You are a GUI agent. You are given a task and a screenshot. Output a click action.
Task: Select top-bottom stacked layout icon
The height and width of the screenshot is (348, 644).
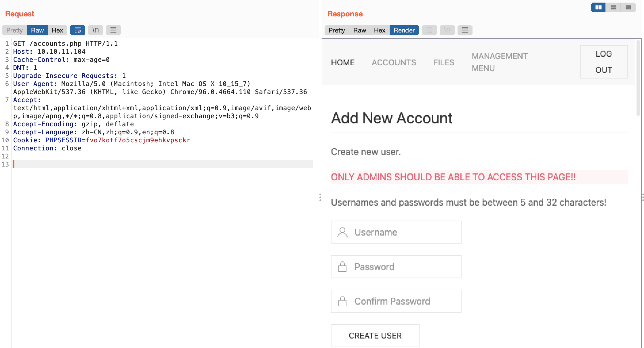point(613,7)
